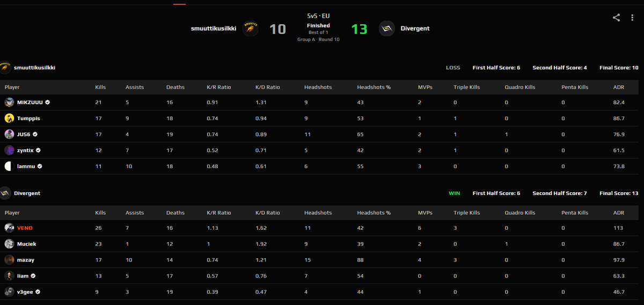
Task: Click mazay's headshot percentage 88
Action: pyautogui.click(x=360, y=260)
